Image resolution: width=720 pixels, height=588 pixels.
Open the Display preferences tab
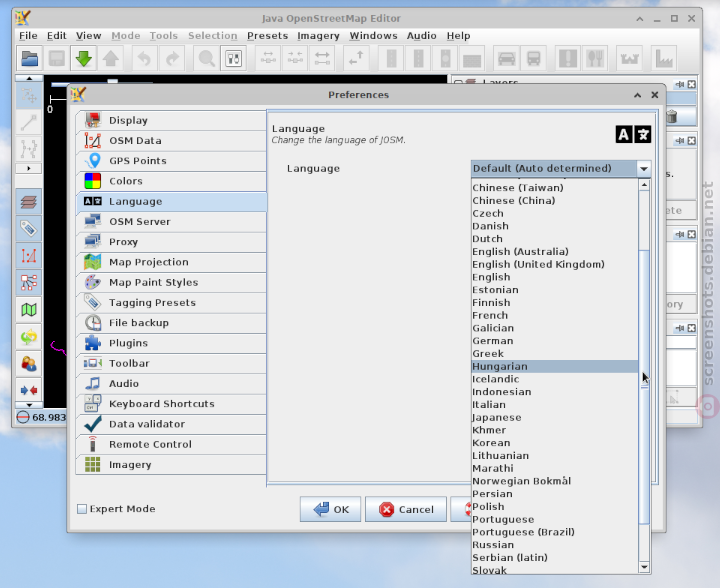(x=171, y=120)
